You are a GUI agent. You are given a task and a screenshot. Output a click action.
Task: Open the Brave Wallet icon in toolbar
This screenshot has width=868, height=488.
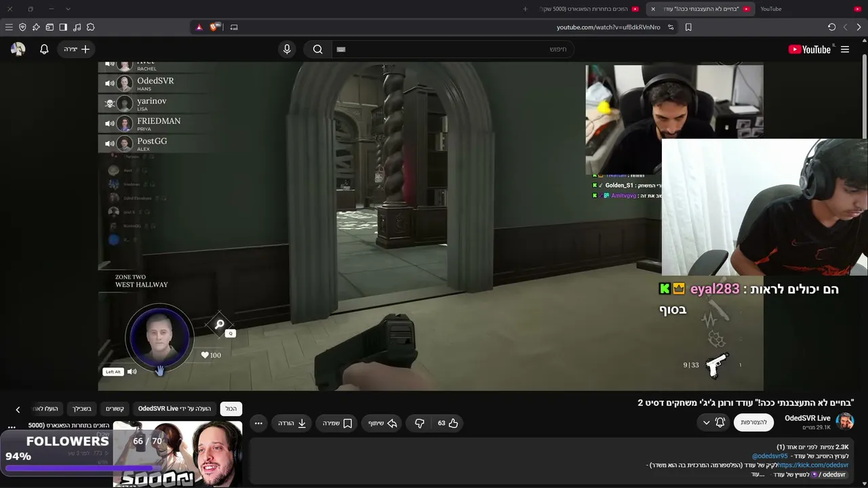tap(50, 27)
